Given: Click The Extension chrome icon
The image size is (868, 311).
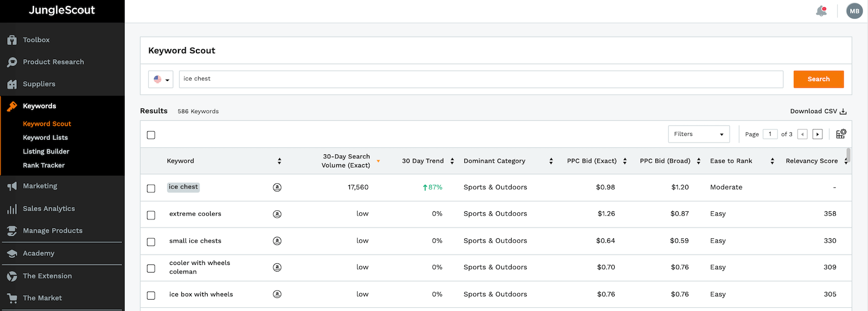Looking at the screenshot, I should (12, 276).
